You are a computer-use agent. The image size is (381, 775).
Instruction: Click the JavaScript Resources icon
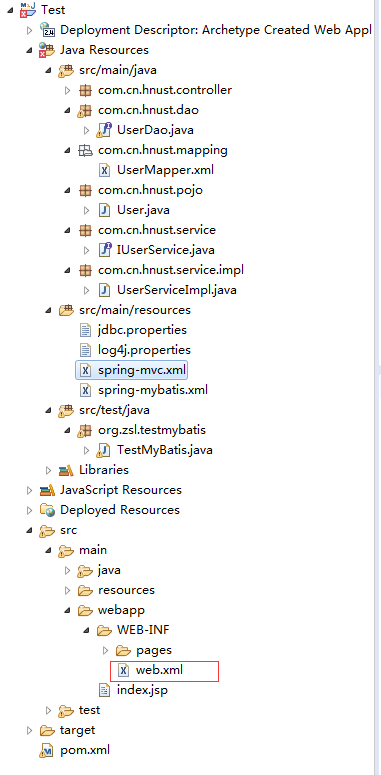47,490
